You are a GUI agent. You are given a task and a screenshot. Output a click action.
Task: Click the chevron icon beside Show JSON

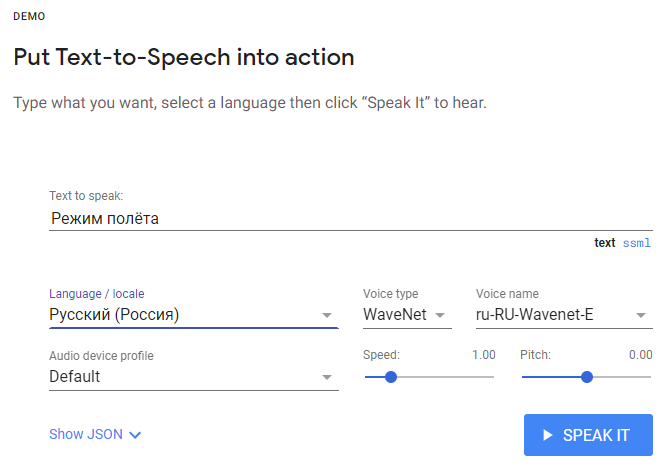coord(136,435)
